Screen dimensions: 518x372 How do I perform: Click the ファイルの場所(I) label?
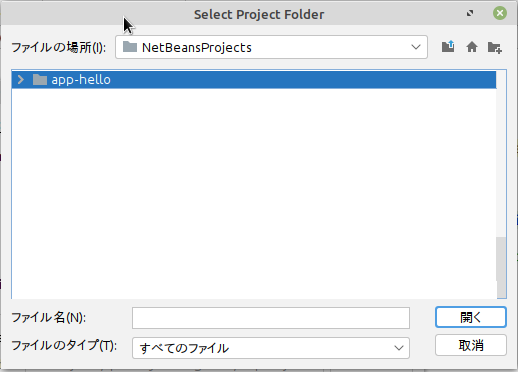(x=59, y=47)
